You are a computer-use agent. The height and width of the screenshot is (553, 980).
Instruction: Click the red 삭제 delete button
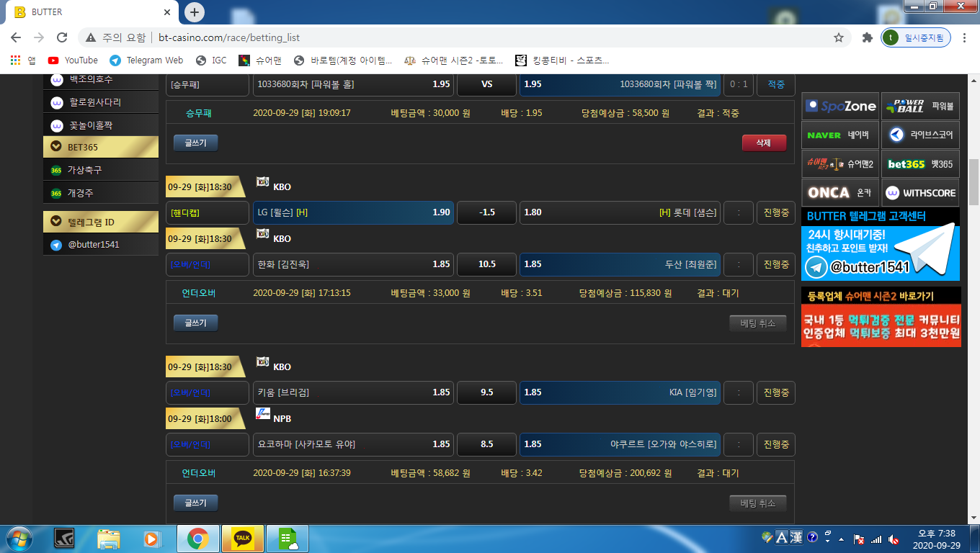click(764, 143)
